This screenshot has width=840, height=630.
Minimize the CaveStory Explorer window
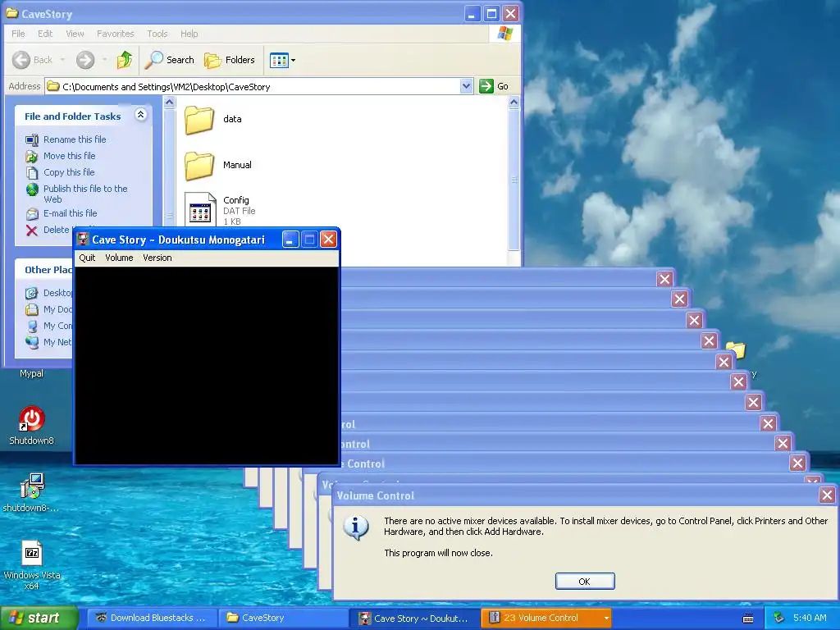(x=472, y=14)
